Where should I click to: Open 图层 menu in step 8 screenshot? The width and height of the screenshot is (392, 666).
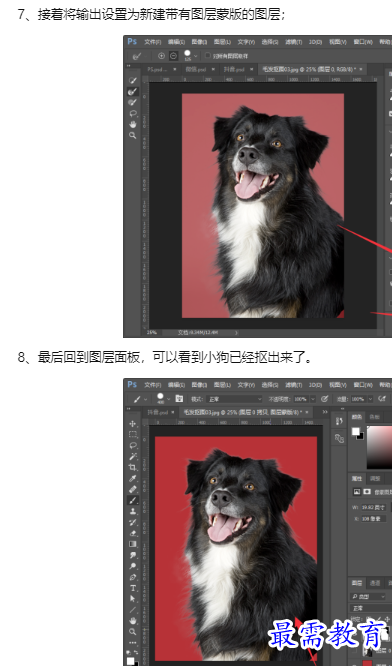222,385
